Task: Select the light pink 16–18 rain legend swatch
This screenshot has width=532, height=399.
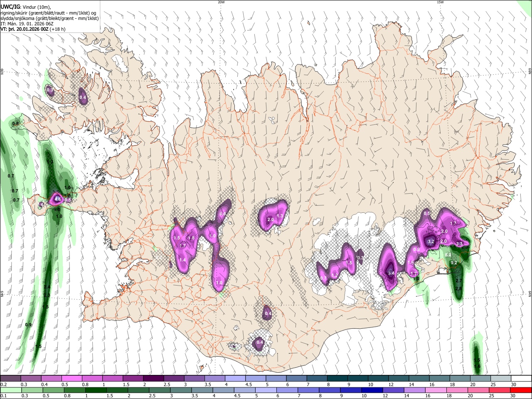Action: pyautogui.click(x=436, y=390)
